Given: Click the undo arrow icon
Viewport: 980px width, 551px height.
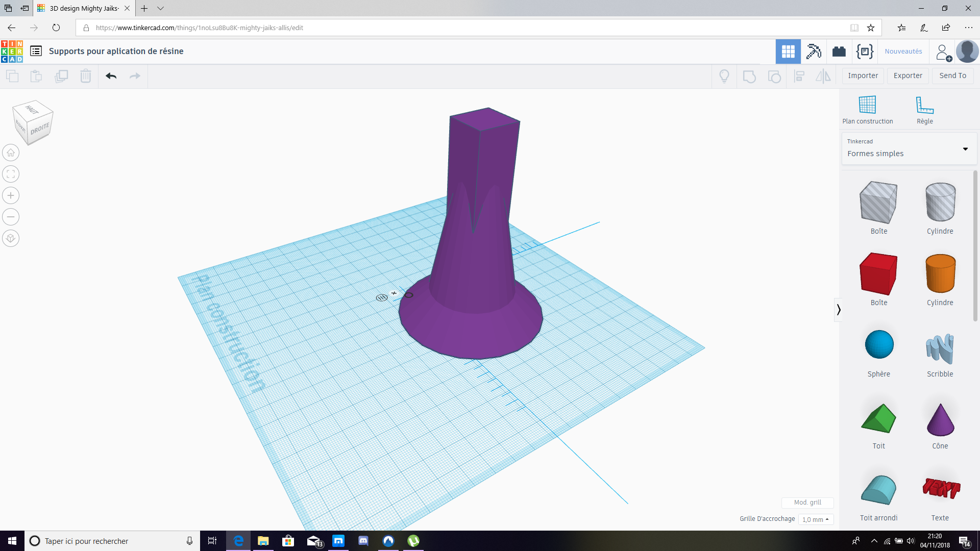Looking at the screenshot, I should point(111,76).
